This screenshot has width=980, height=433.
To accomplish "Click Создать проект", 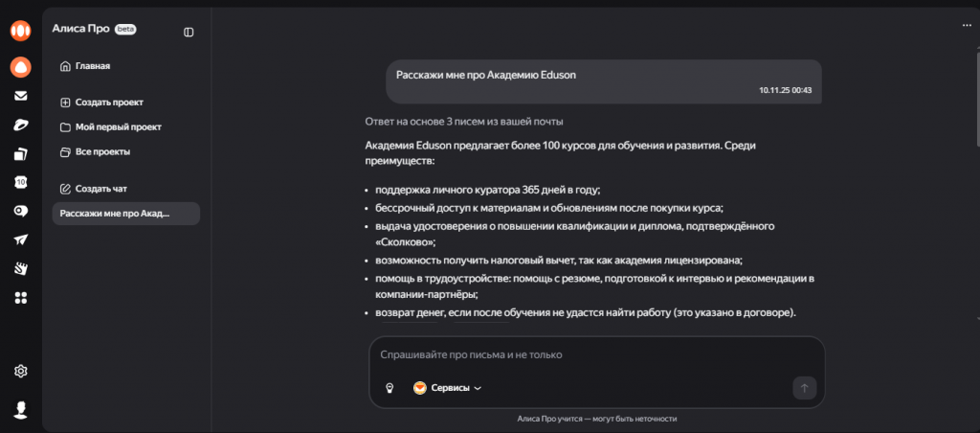I will click(x=109, y=102).
